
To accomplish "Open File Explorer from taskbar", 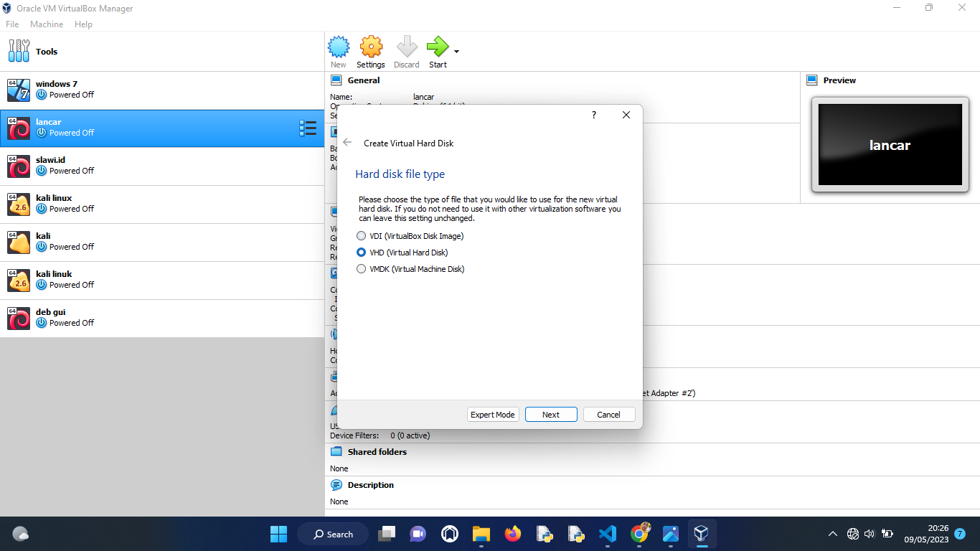I will (481, 534).
